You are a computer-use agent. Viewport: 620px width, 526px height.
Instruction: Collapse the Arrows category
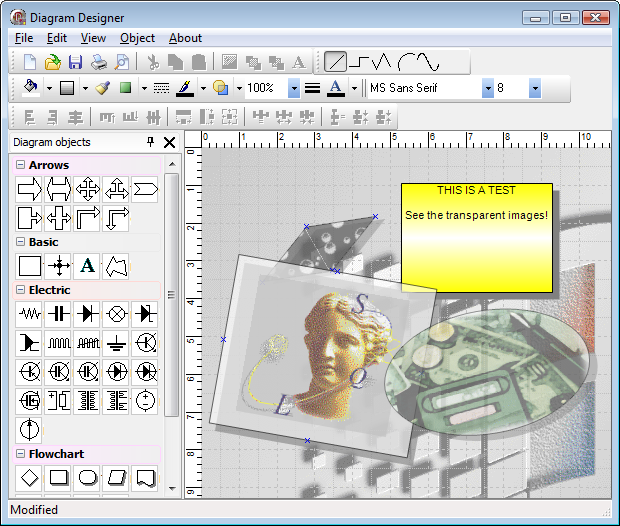click(x=20, y=165)
